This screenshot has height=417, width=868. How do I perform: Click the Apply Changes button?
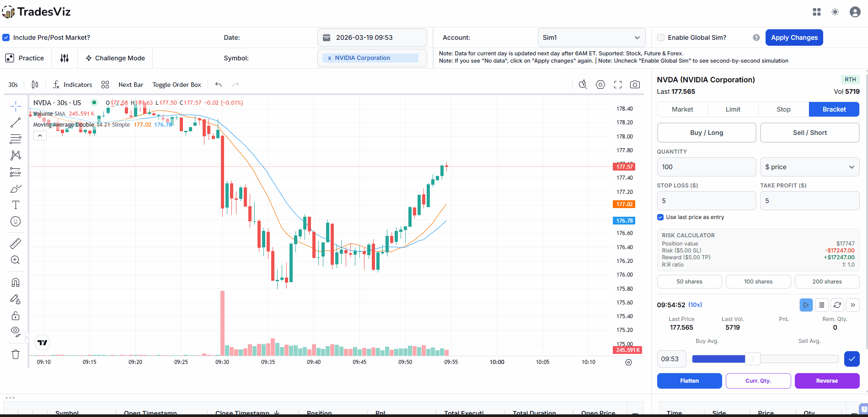(x=794, y=37)
